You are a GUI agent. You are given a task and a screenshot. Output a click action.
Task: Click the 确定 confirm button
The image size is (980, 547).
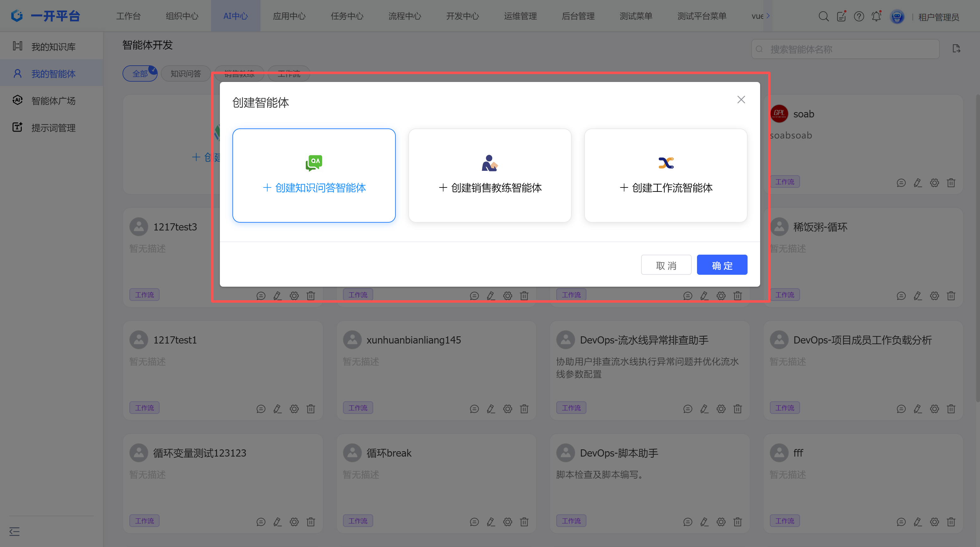coord(722,265)
